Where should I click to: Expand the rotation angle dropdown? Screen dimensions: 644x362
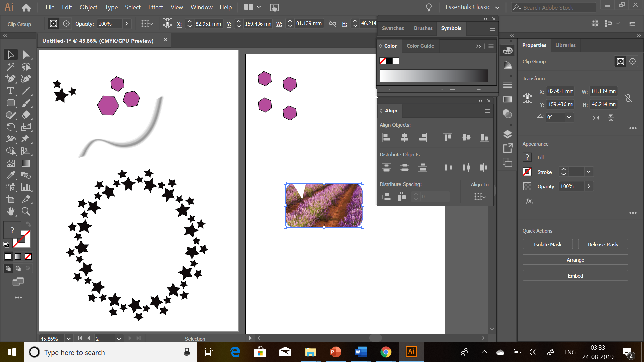click(569, 117)
